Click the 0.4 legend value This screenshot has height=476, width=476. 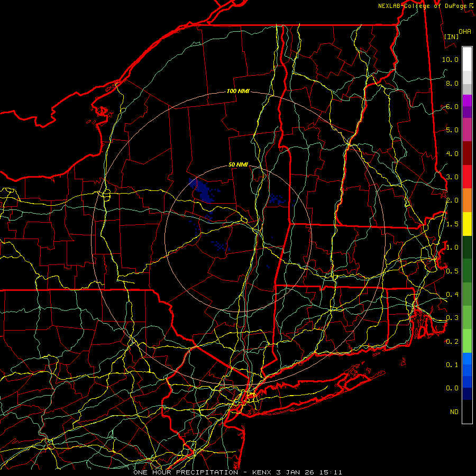pyautogui.click(x=452, y=294)
